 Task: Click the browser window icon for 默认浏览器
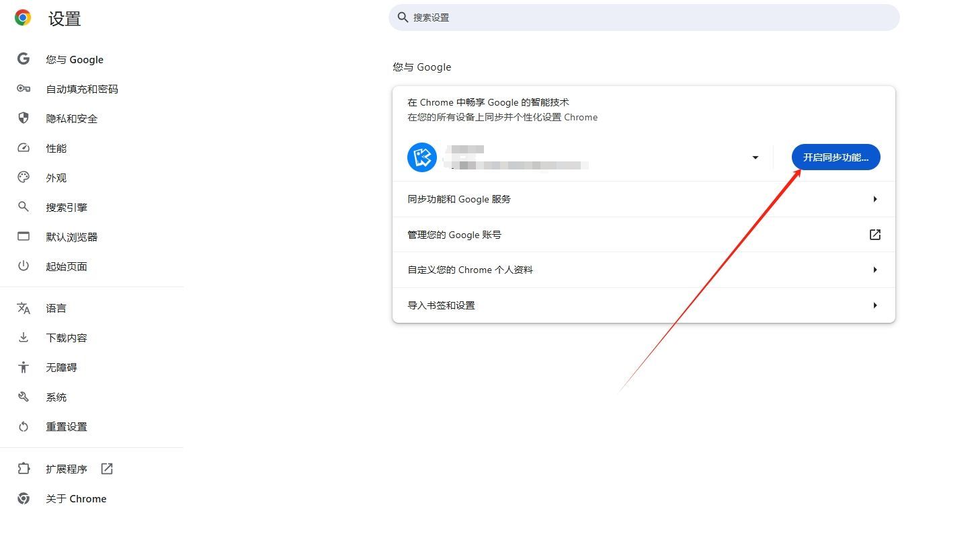[24, 237]
